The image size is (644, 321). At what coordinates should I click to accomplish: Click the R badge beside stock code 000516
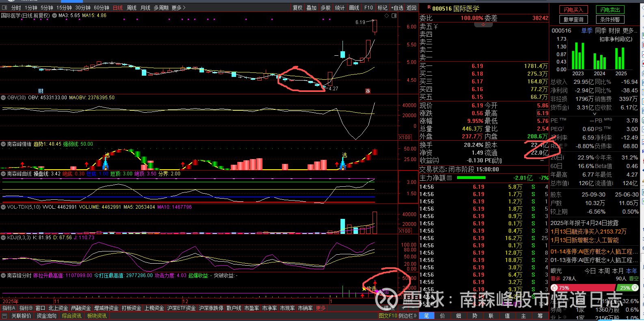pyautogui.click(x=429, y=7)
